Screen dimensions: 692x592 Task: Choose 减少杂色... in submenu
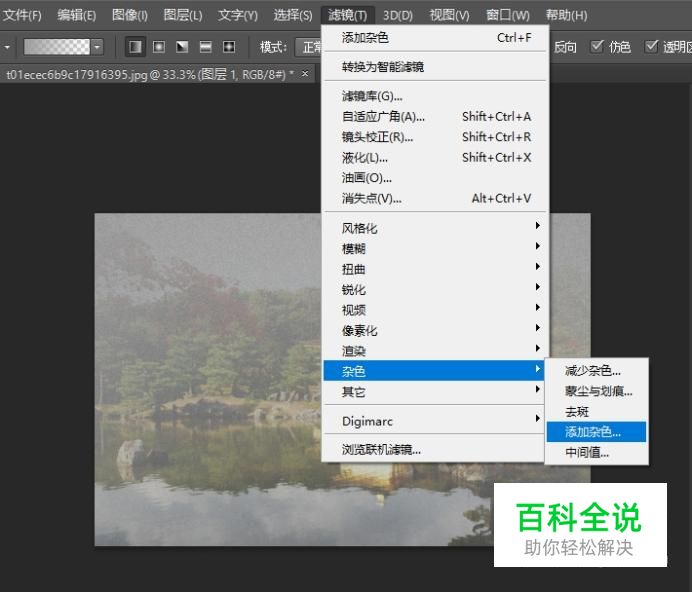596,371
